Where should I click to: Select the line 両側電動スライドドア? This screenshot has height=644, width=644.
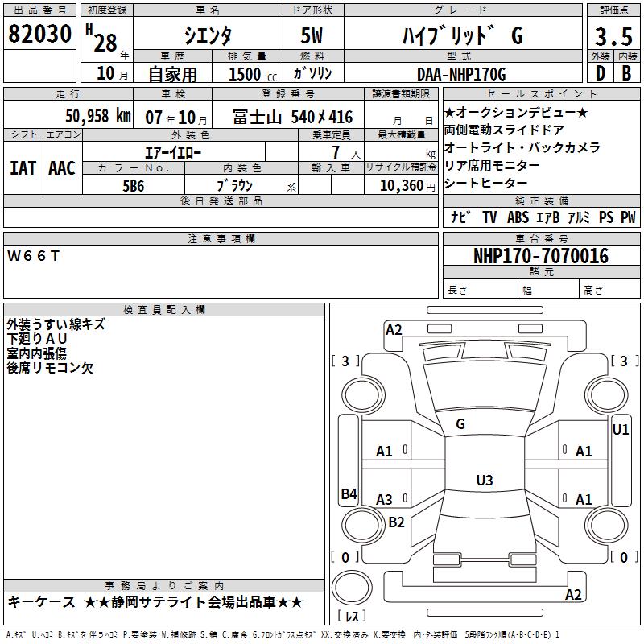(x=504, y=130)
